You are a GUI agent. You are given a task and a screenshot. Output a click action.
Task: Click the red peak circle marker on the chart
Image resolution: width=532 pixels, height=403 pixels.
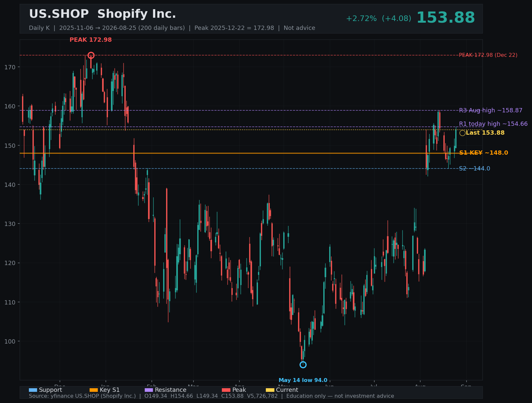pyautogui.click(x=91, y=55)
